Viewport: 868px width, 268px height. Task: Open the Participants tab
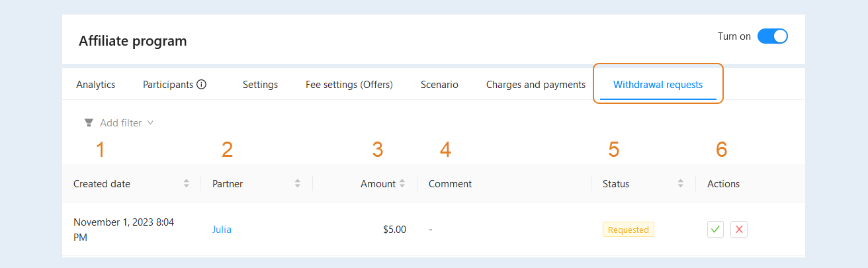click(x=168, y=85)
